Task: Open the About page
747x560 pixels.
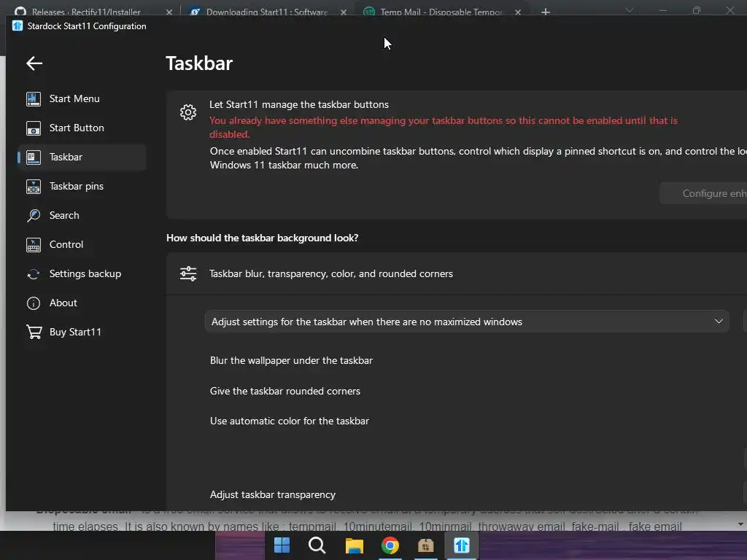Action: (82, 303)
